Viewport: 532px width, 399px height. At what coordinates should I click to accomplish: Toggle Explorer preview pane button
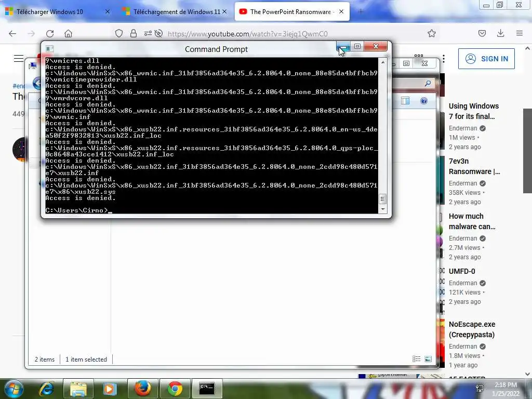tap(405, 101)
